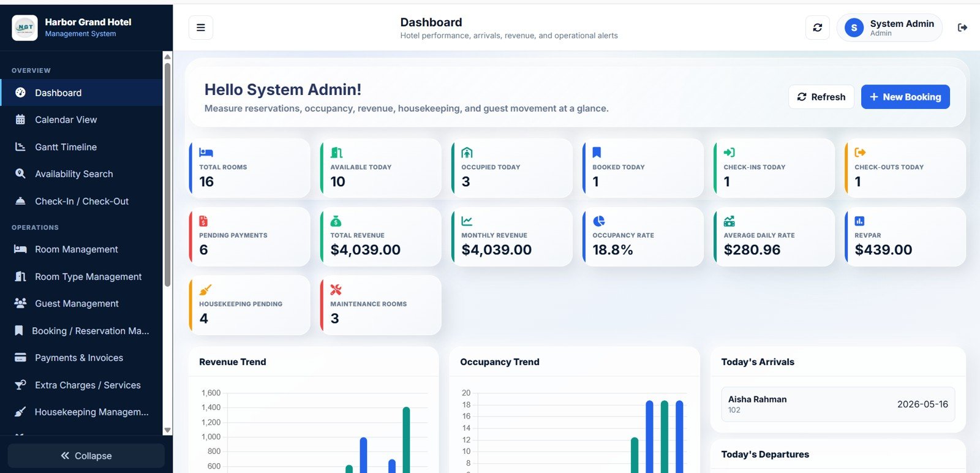Click the logout icon
The image size is (980, 473).
coord(962,28)
